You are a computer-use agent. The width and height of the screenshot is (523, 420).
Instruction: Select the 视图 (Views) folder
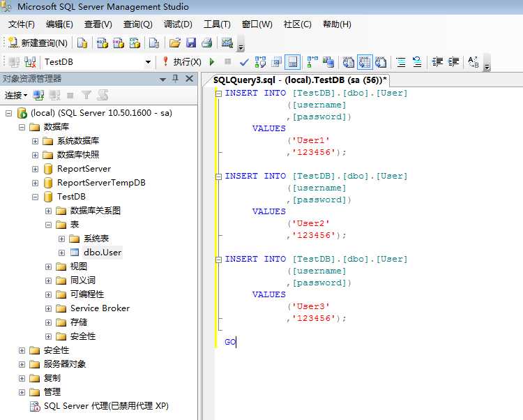pyautogui.click(x=79, y=267)
